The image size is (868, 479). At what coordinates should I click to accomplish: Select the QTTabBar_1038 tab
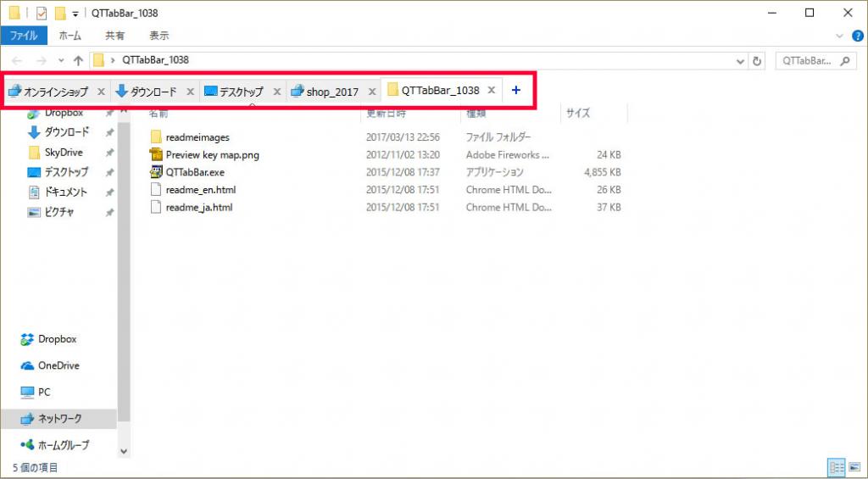click(441, 90)
